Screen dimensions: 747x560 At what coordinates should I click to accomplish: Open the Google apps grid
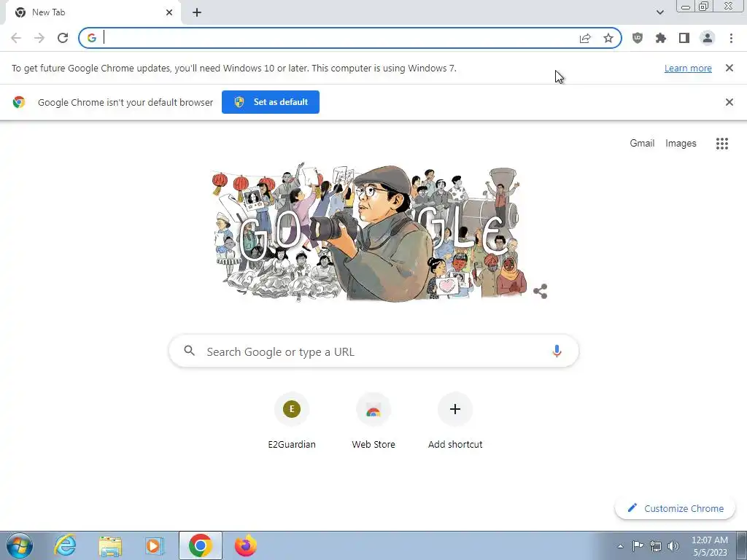(x=721, y=144)
